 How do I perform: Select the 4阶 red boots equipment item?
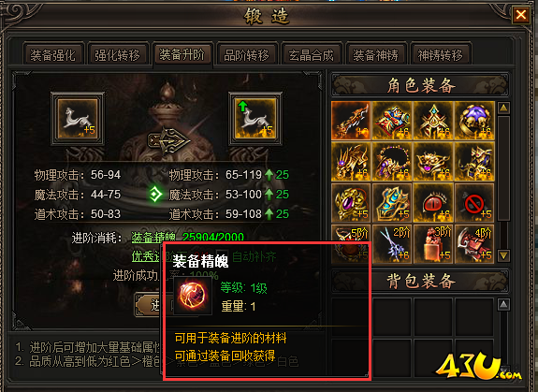[474, 244]
